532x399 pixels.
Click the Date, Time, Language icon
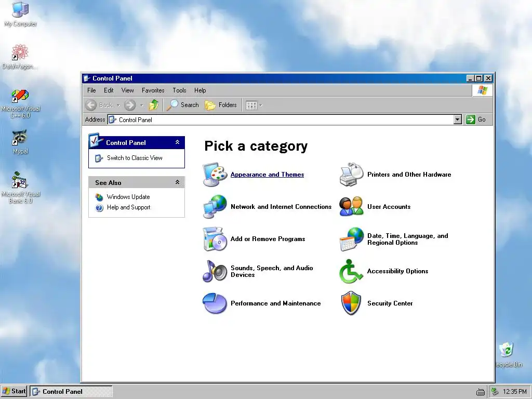coord(351,239)
